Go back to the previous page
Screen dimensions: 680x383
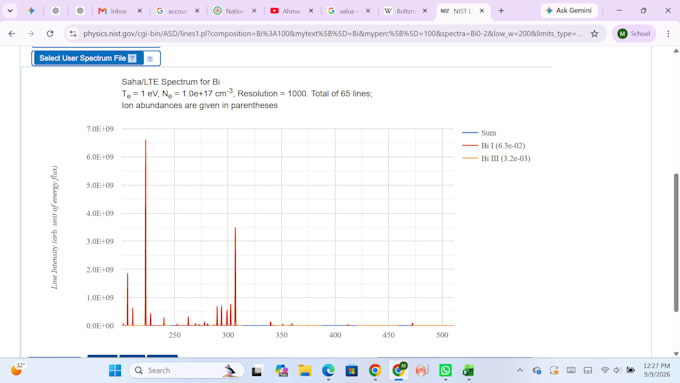pos(12,33)
